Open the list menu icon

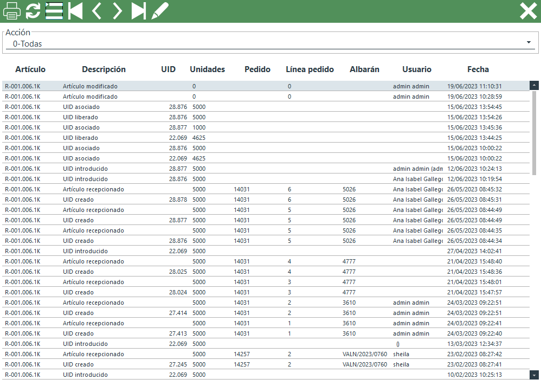coord(54,11)
